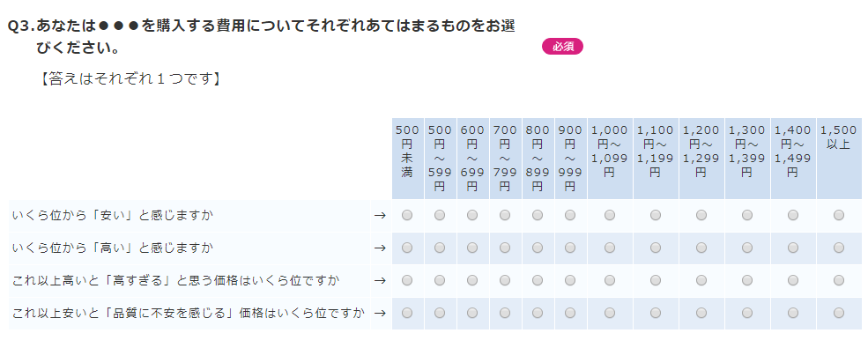Select 1,300円～1,399円 for the「高すぎる」row
This screenshot has width=868, height=348.
click(x=746, y=280)
